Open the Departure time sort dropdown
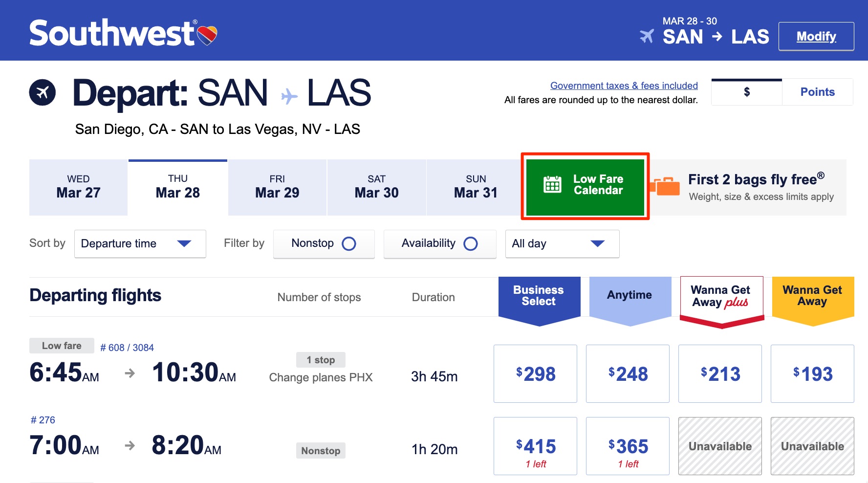The width and height of the screenshot is (868, 483). point(140,243)
